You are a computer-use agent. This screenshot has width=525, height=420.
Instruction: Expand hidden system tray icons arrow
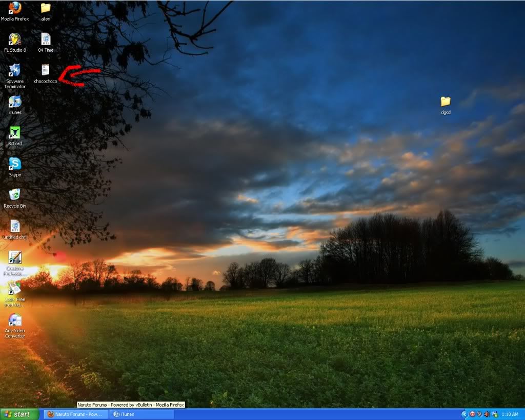[465, 414]
